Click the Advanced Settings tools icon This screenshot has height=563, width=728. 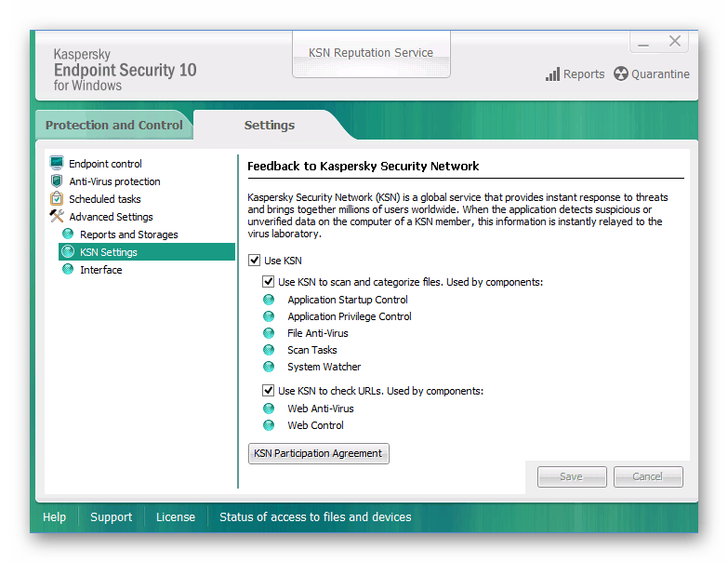(57, 216)
